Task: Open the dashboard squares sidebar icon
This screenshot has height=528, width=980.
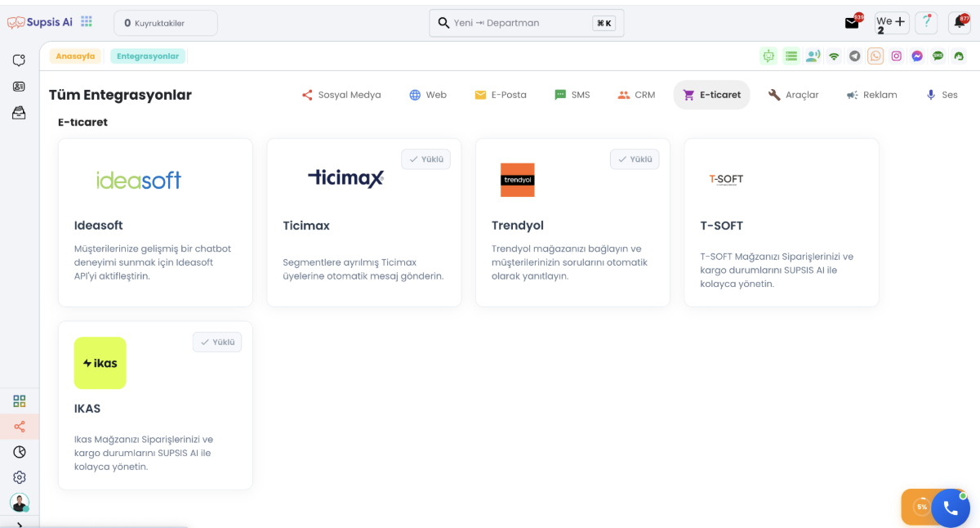Action: coord(19,400)
